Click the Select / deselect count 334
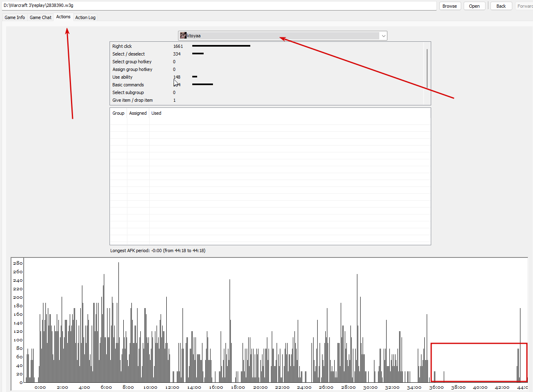Screen dimensions: 533x392 177,54
